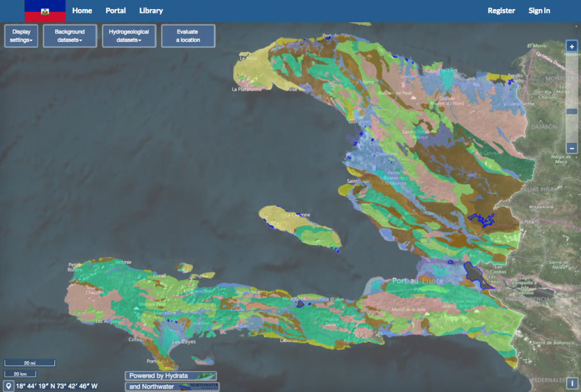581x392 pixels.
Task: Zoom out with the minus button
Action: [x=572, y=147]
